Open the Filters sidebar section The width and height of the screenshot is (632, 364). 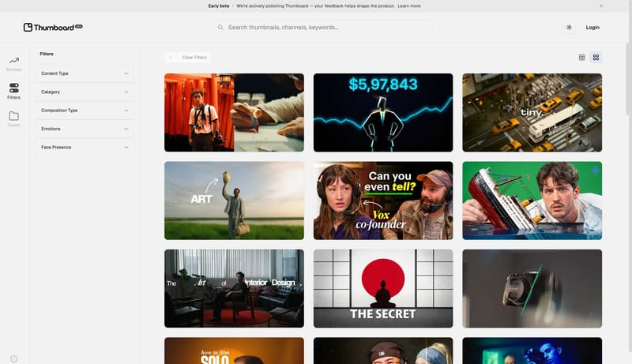tap(13, 91)
